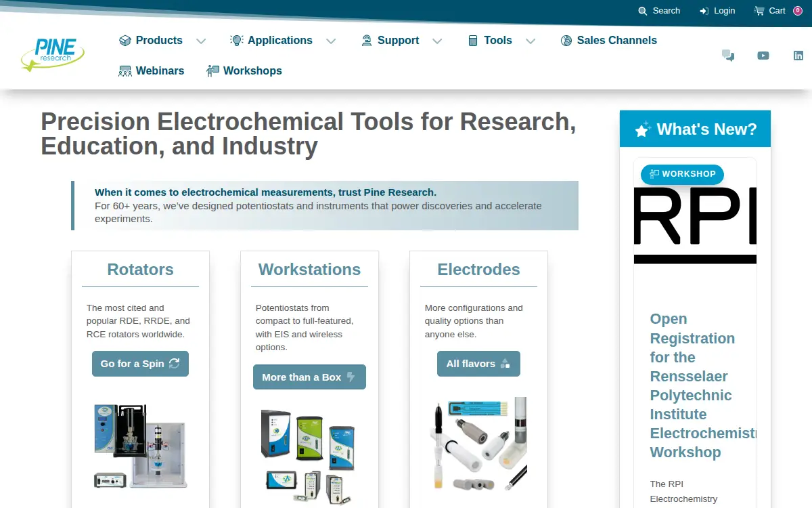Screen dimensions: 812x508
Task: Click the rotators product image
Action: [139, 446]
